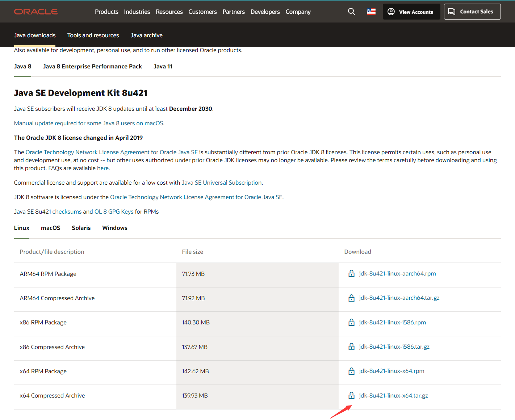Click lock icon beside jdk-8u421-linux-i586.tar.gz

pos(351,347)
